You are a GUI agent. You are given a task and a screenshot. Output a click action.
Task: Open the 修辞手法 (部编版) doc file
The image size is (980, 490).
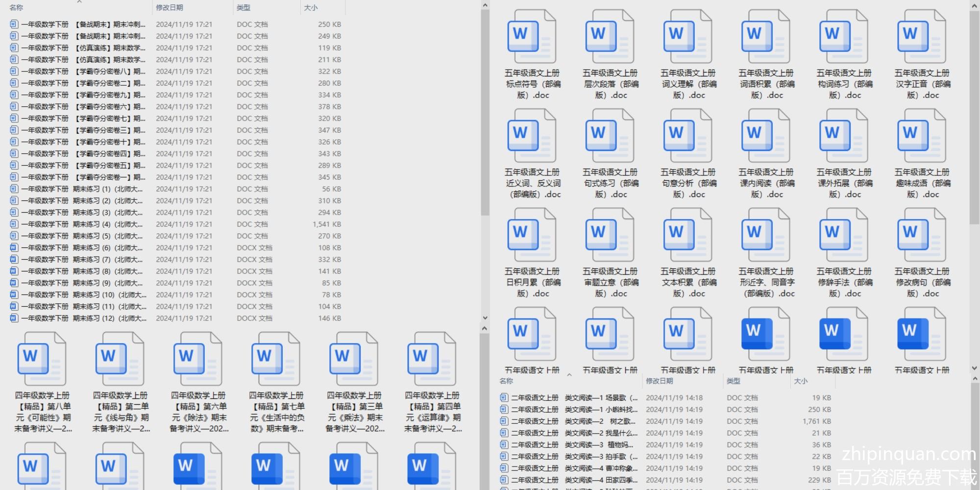[x=843, y=235]
